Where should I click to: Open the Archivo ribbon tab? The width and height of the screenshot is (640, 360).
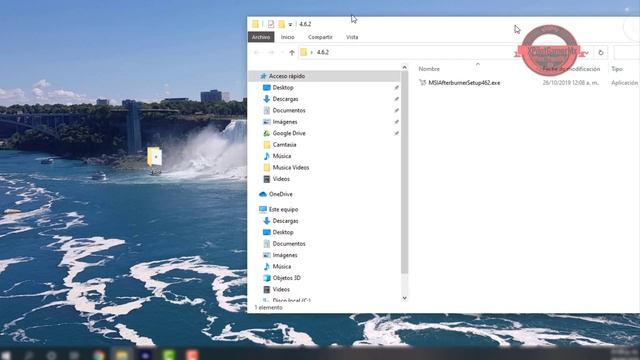[261, 37]
